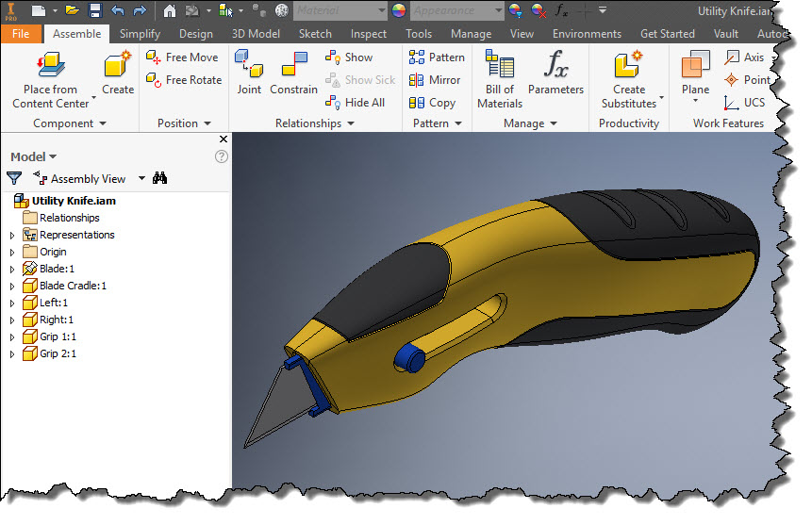
Task: Open the Assembly View dropdown arrow
Action: point(141,178)
